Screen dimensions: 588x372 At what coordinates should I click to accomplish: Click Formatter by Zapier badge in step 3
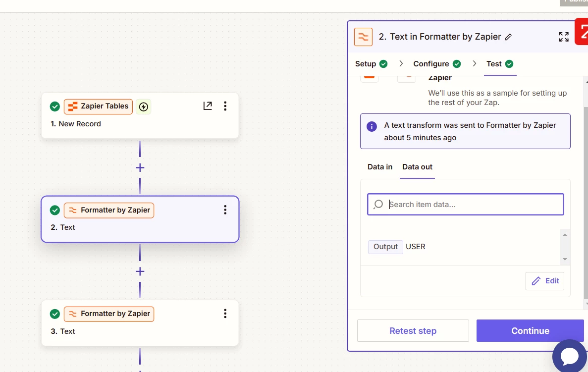109,314
